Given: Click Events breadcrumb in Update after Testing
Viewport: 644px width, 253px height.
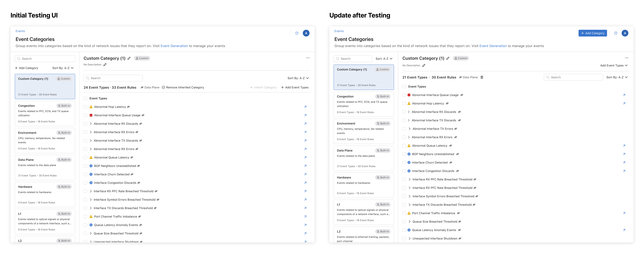Looking at the screenshot, I should 339,31.
